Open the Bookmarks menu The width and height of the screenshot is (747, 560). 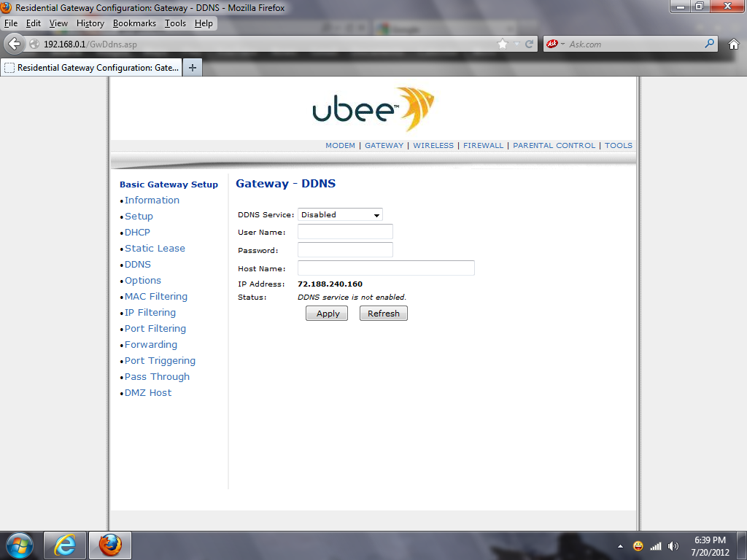coord(134,23)
